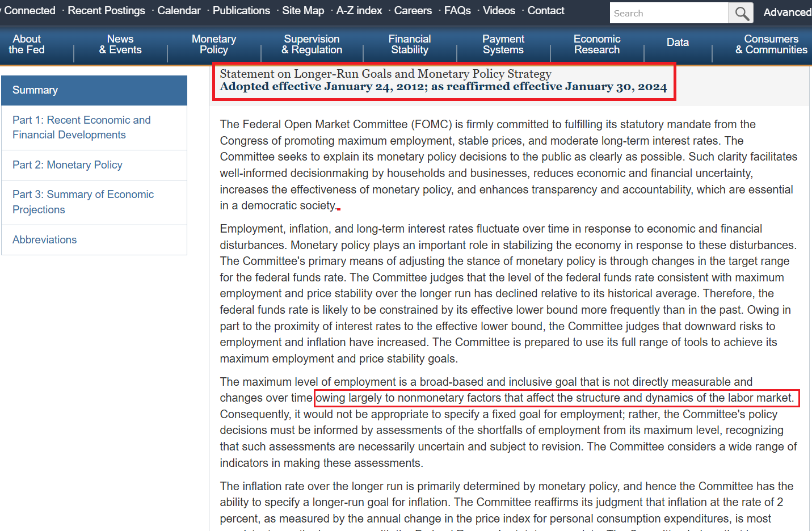This screenshot has width=812, height=531.
Task: Go to the Calendar page
Action: [x=179, y=11]
